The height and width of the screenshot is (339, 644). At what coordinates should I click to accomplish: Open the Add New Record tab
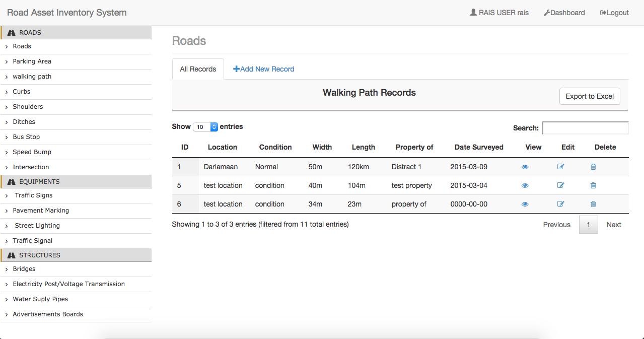click(263, 69)
